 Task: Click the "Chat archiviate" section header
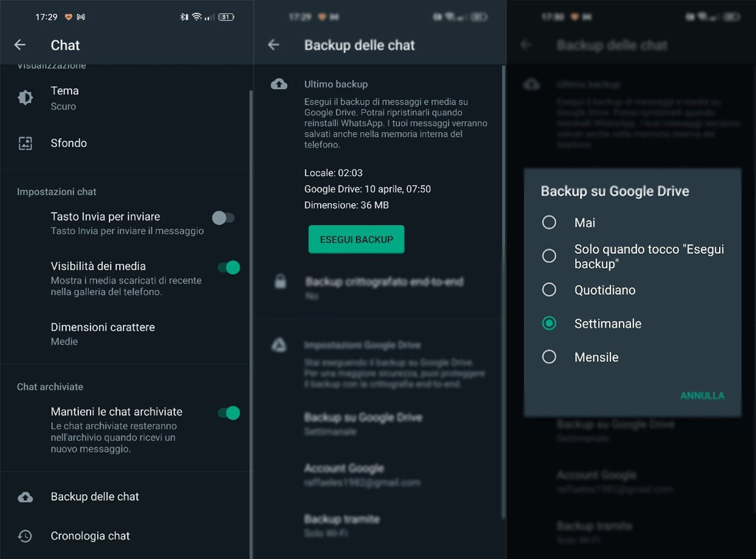click(50, 387)
